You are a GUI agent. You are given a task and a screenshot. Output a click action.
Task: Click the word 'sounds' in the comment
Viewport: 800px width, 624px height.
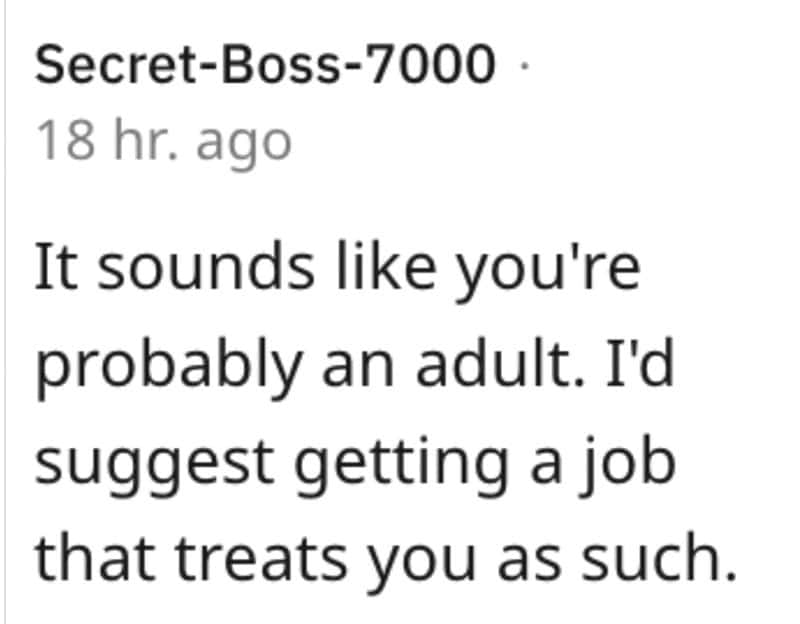[x=206, y=267]
